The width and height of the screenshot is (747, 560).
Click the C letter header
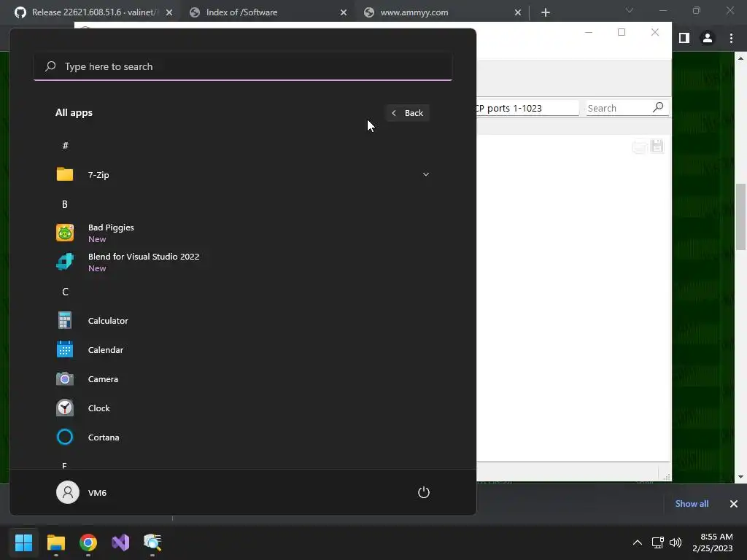[65, 292]
